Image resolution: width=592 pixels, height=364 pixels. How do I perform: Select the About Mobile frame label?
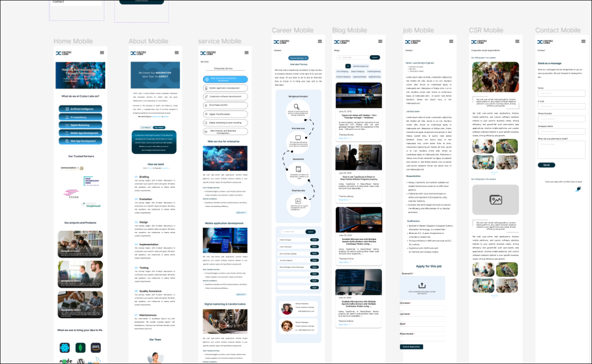pyautogui.click(x=148, y=41)
